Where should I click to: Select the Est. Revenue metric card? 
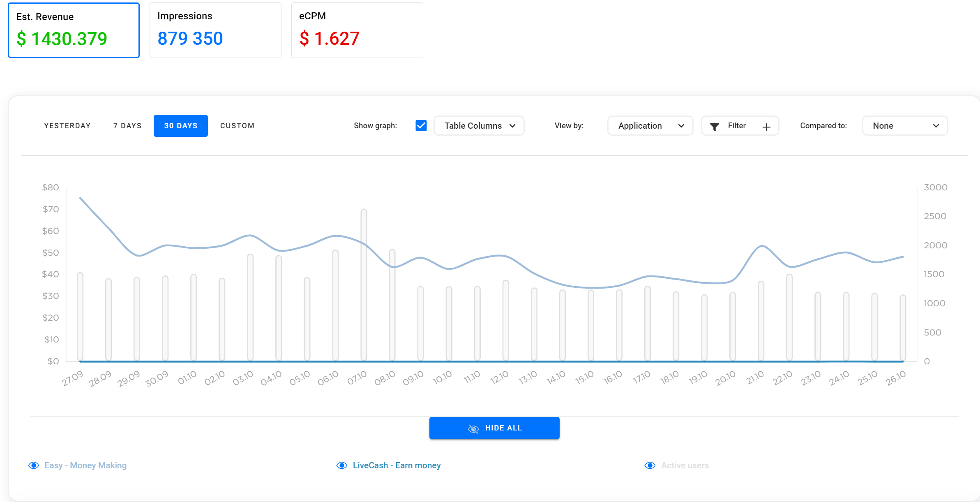74,30
